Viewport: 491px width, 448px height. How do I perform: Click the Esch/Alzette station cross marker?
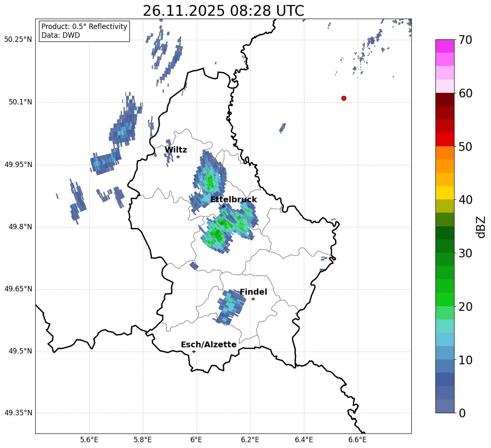[194, 351]
